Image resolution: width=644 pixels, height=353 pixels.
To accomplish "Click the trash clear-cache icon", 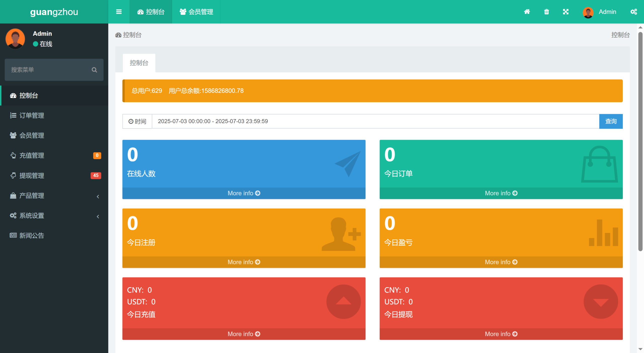I will click(546, 12).
